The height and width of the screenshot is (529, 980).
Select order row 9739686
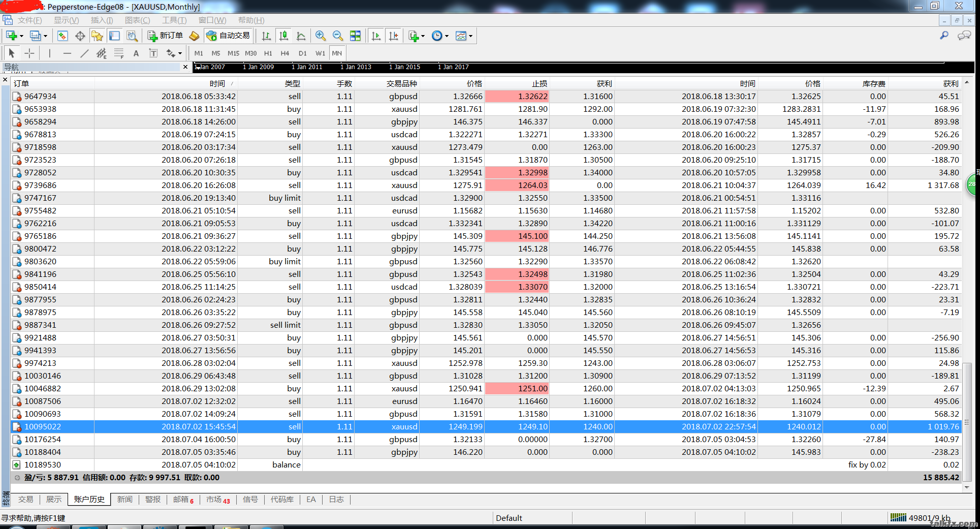click(x=487, y=185)
